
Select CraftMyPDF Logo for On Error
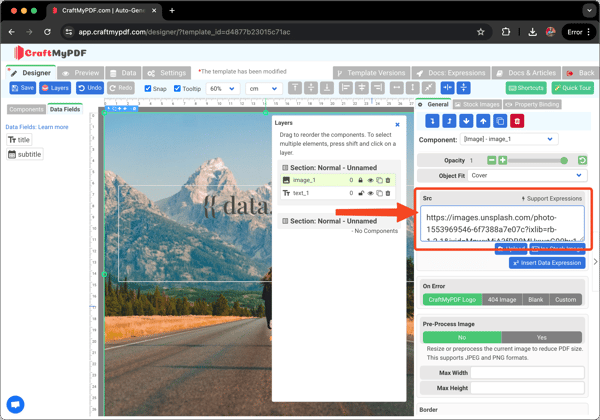[452, 300]
